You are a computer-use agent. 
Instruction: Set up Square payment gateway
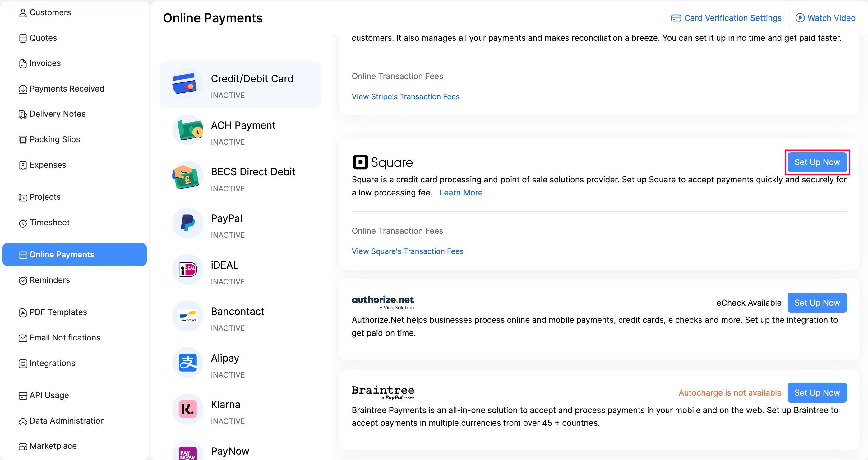817,162
